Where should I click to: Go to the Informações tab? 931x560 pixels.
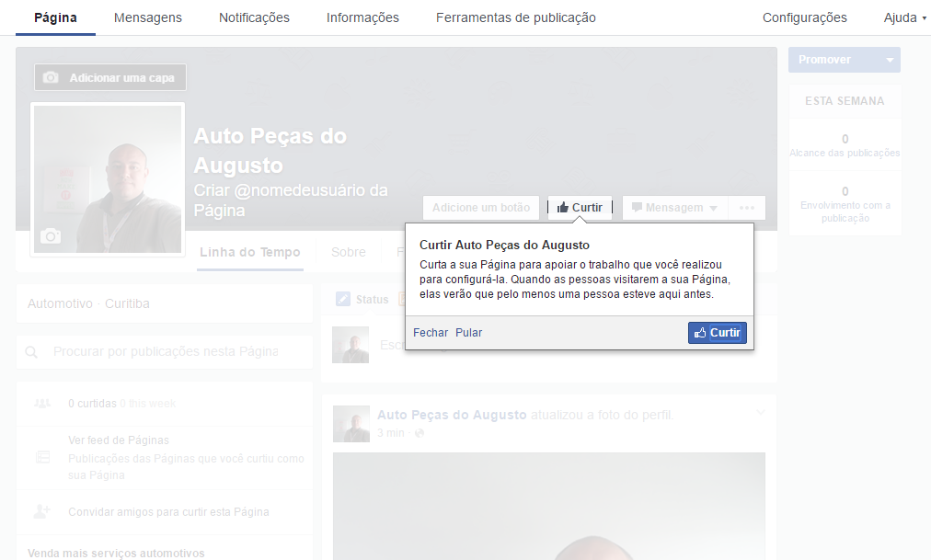coord(362,17)
